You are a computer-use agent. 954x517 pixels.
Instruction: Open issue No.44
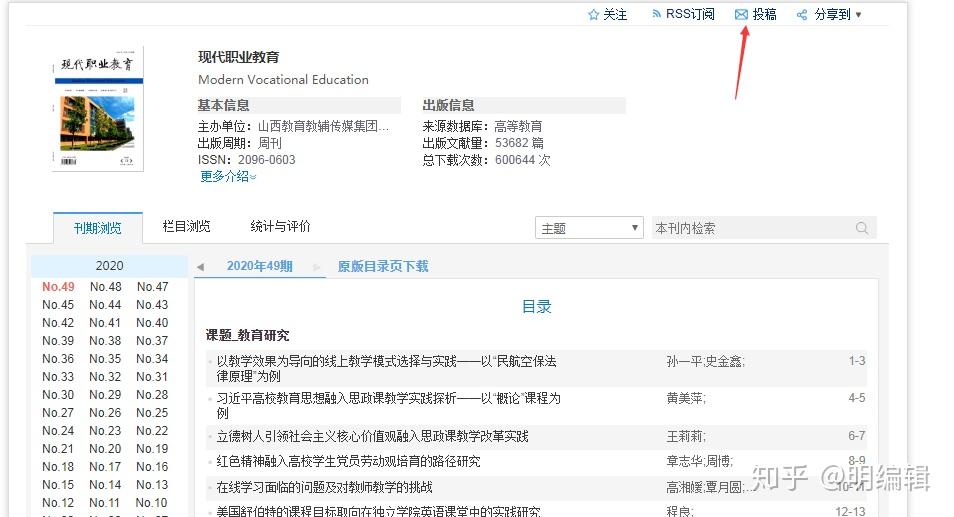[x=105, y=305]
